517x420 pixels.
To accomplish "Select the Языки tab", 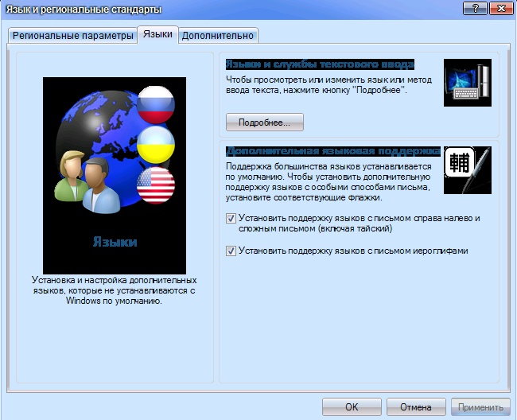I will 157,35.
